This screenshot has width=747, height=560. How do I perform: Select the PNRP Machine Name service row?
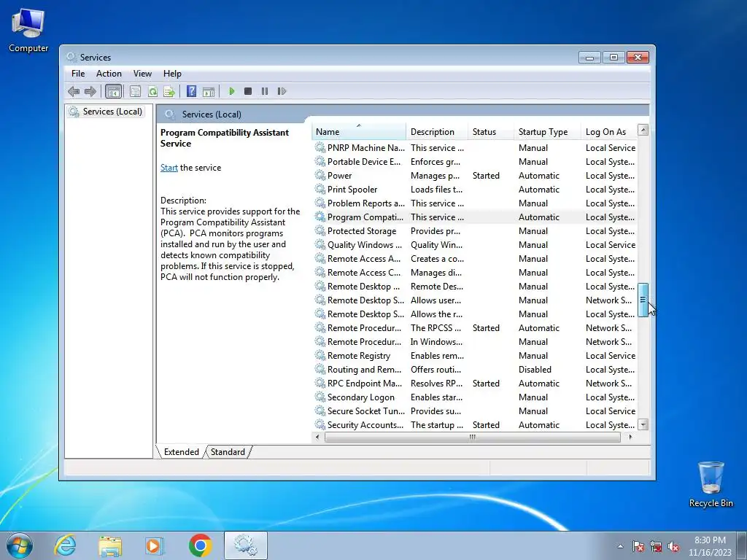pyautogui.click(x=475, y=147)
